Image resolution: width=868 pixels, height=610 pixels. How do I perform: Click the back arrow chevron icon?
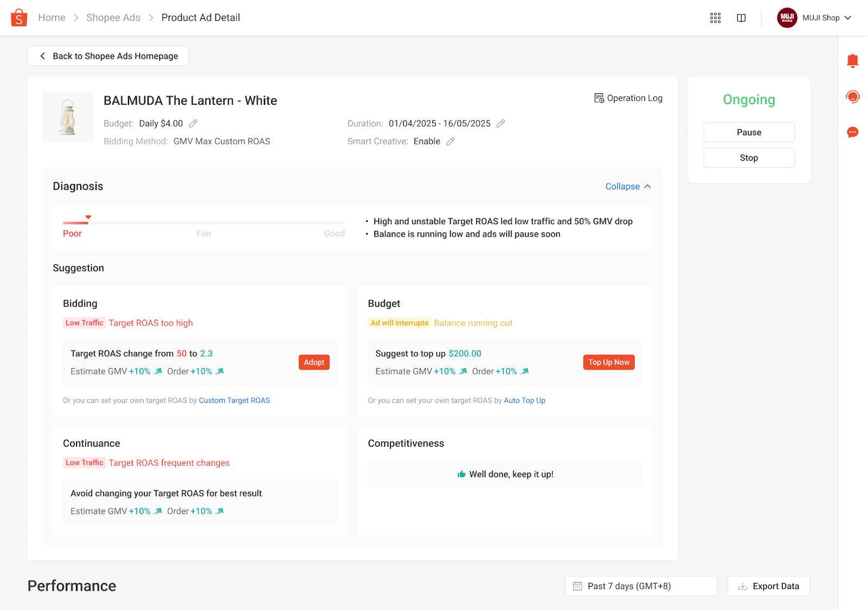pos(43,56)
